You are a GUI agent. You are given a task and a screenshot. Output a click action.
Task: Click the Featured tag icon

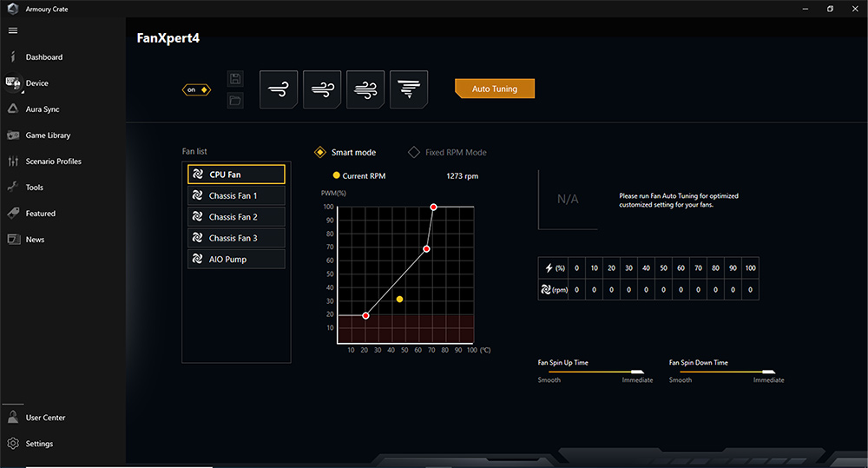click(x=13, y=214)
